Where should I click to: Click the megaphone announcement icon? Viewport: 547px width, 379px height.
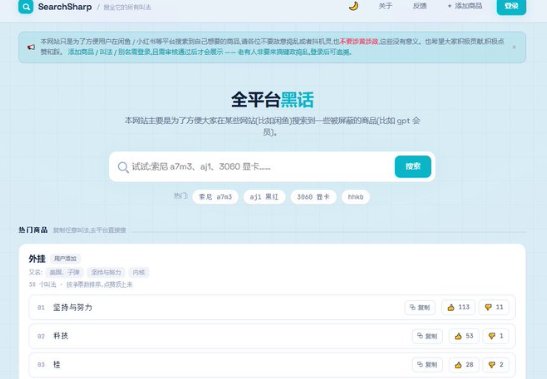coord(31,47)
